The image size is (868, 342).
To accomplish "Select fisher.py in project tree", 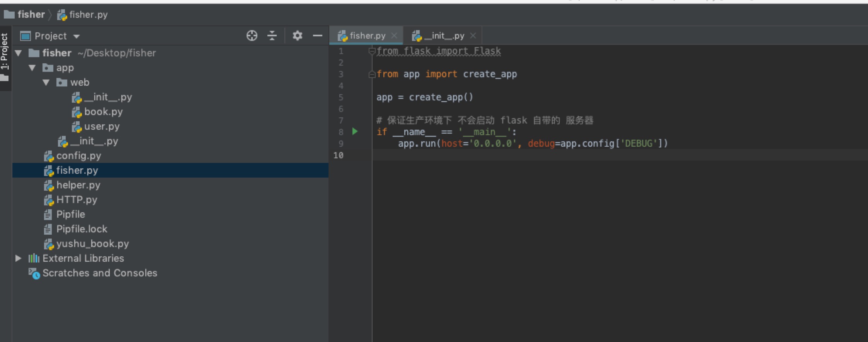I will [x=71, y=171].
